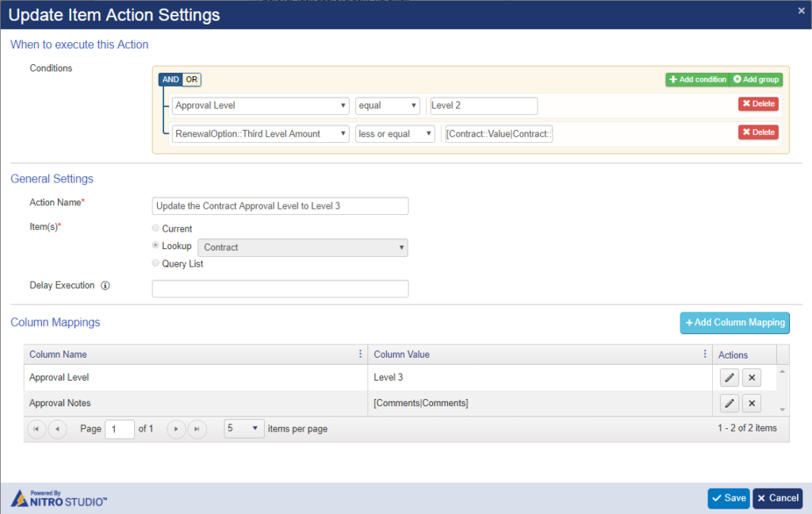Select the Current item radio button
This screenshot has width=812, height=514.
(155, 228)
